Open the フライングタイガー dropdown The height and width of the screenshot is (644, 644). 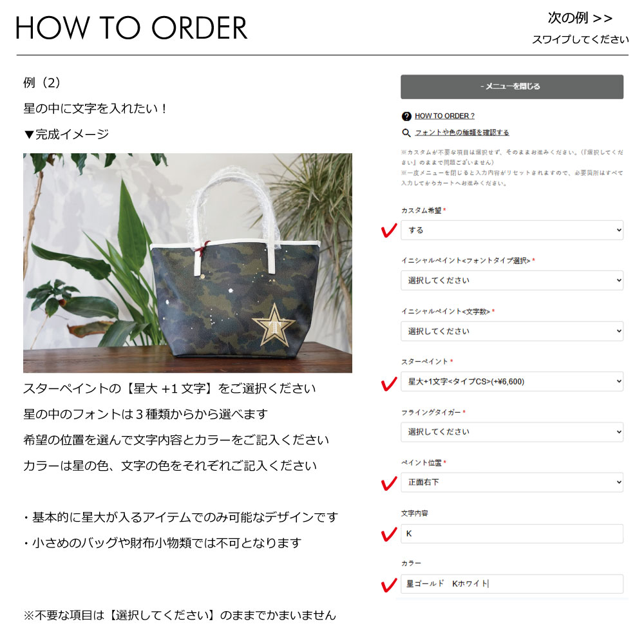coord(512,431)
